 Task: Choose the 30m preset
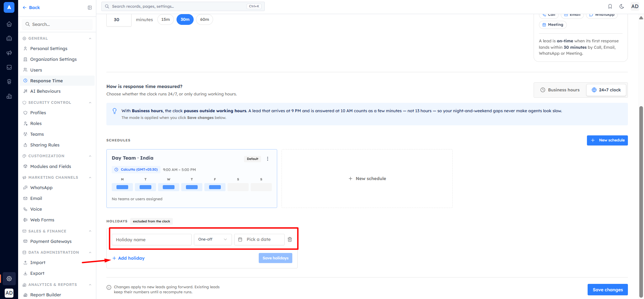click(x=185, y=19)
